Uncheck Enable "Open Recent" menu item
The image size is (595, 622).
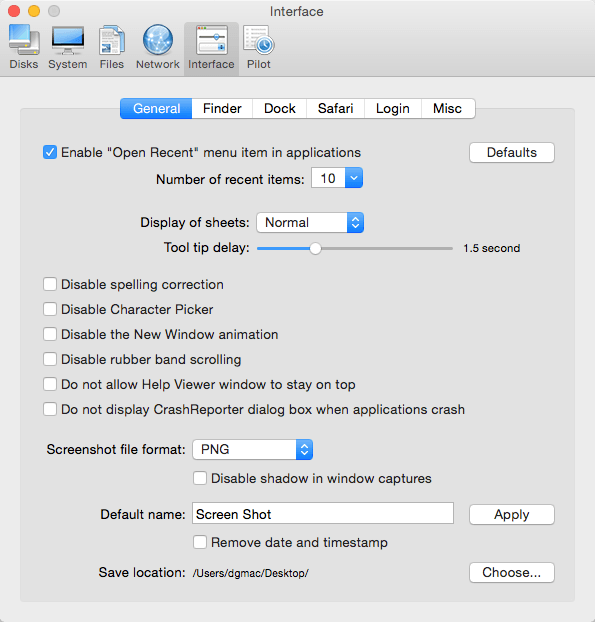pyautogui.click(x=50, y=152)
